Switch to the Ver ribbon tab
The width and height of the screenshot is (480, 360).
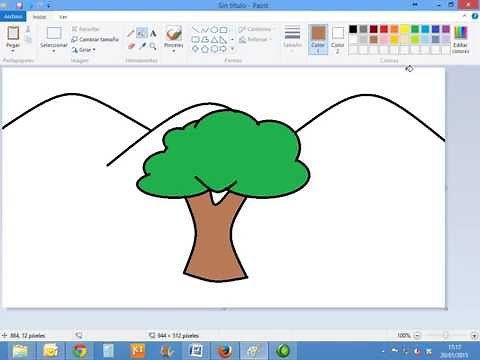pyautogui.click(x=63, y=17)
